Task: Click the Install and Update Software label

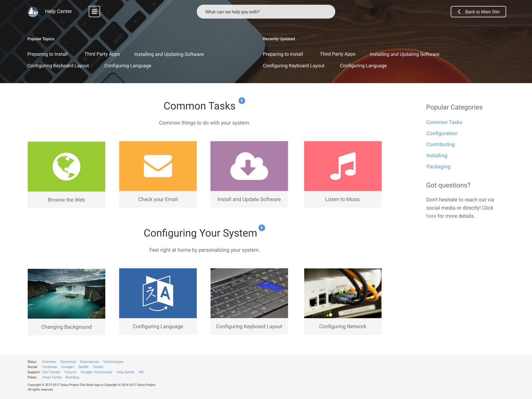Action: [x=249, y=199]
